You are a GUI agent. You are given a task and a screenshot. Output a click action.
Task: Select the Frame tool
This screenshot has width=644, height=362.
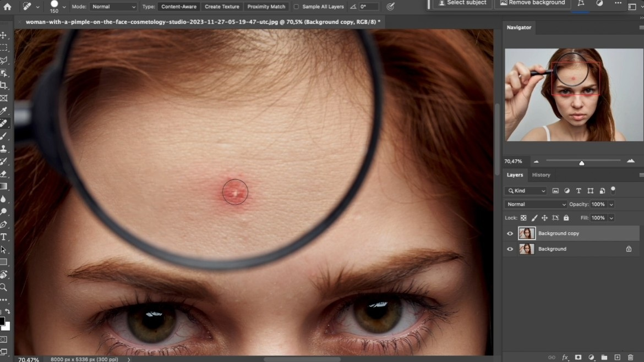(x=4, y=98)
